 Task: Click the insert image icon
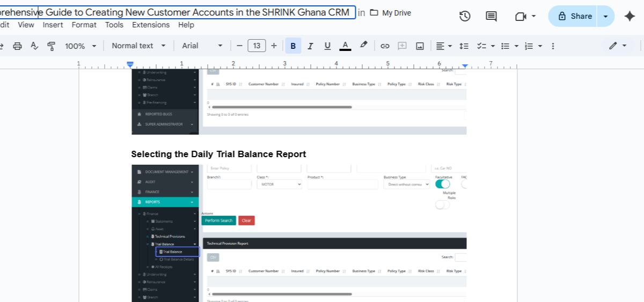point(420,46)
